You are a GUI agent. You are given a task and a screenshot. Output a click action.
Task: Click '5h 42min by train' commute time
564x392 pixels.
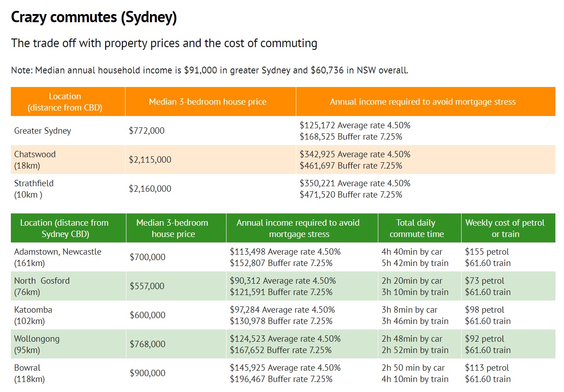415,263
